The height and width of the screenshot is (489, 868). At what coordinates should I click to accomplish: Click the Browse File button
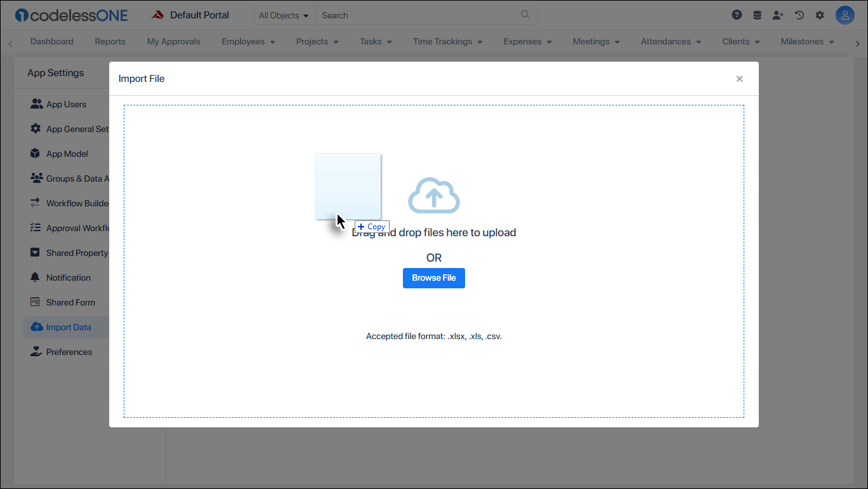point(434,278)
